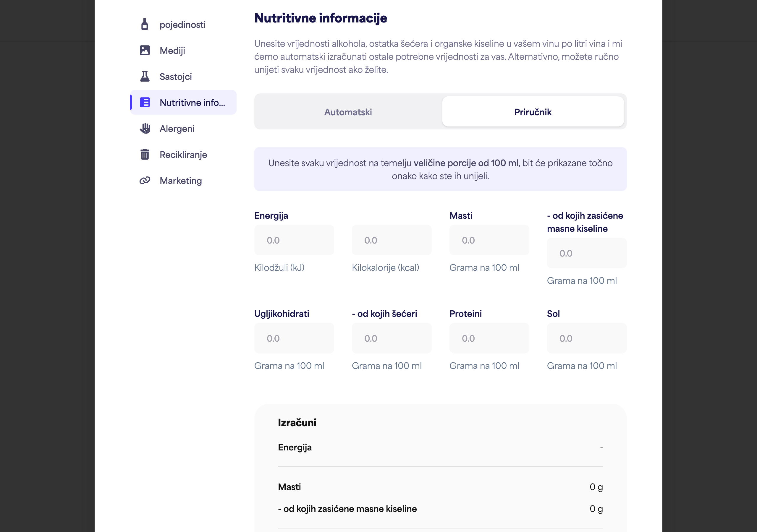Switch to Automatski mode
The width and height of the screenshot is (757, 532).
pos(348,112)
